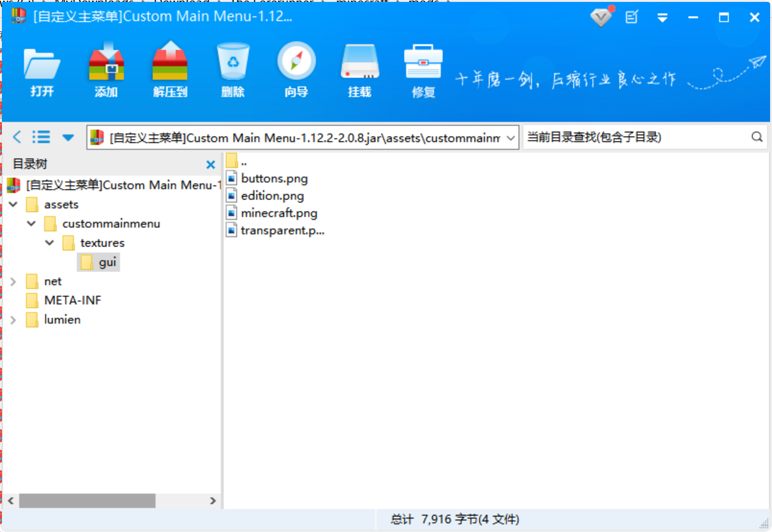Expand the lumien folder node
The width and height of the screenshot is (772, 532).
coord(13,319)
